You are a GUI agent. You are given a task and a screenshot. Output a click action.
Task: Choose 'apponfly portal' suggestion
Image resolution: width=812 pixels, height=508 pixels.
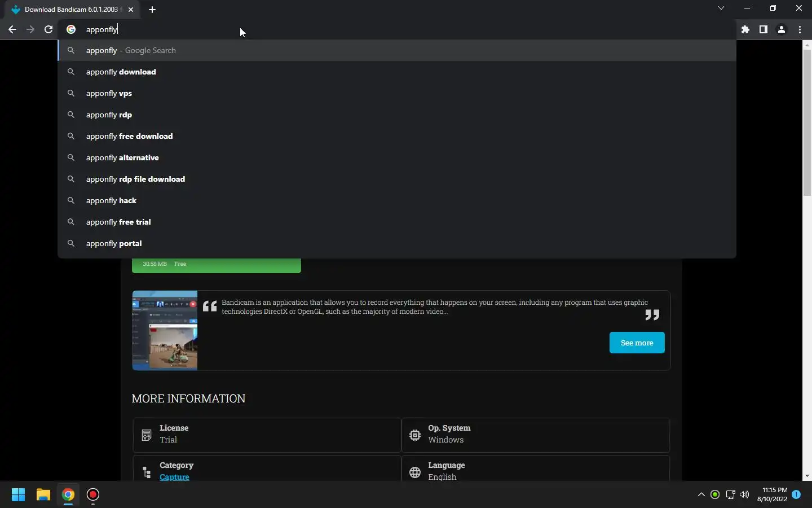coord(397,243)
